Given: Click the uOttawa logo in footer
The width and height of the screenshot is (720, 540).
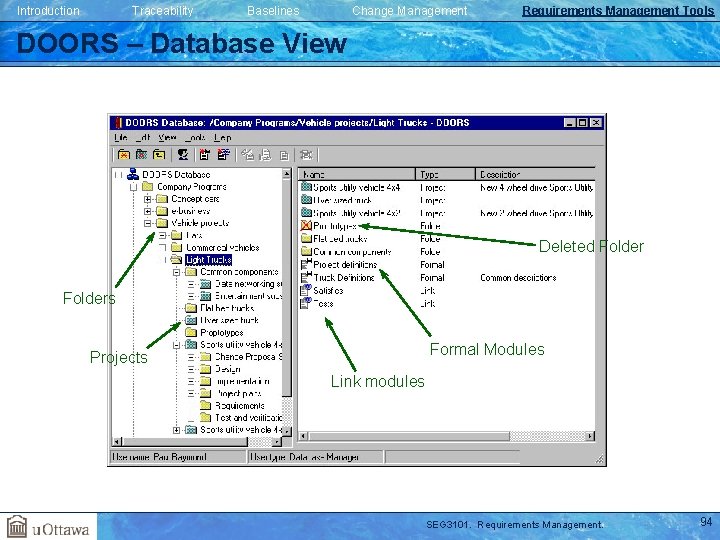Looking at the screenshot, I should click(x=49, y=527).
